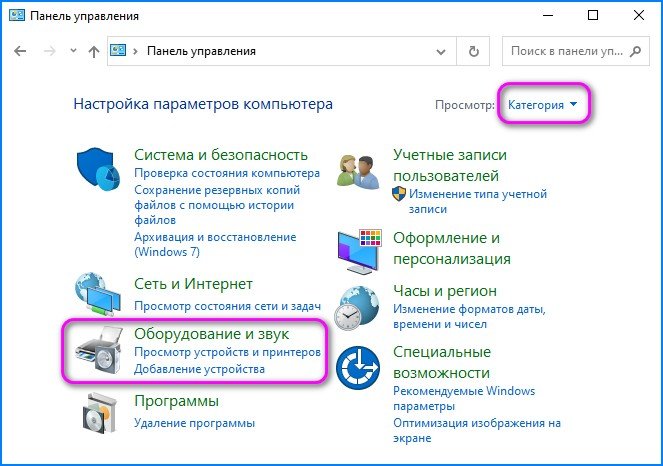This screenshot has width=663, height=466.
Task: Open the Network and Internet globe icon
Action: pos(98,294)
